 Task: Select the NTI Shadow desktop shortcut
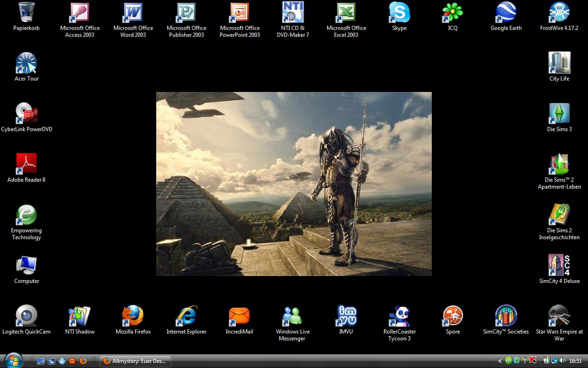(80, 320)
